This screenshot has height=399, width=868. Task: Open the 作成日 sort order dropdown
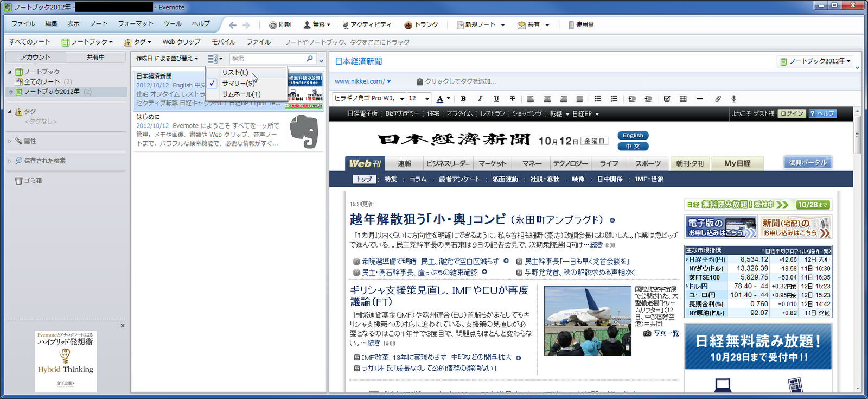[167, 58]
